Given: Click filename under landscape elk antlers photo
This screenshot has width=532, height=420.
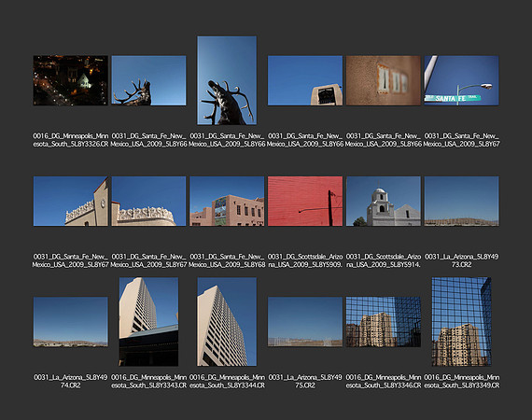Looking at the screenshot, I should tap(148, 140).
